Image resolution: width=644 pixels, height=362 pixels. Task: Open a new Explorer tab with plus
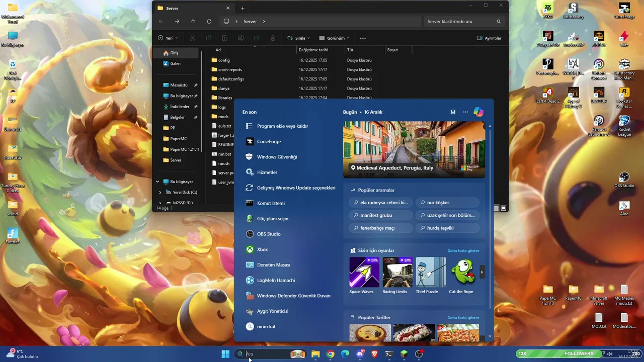click(x=243, y=8)
